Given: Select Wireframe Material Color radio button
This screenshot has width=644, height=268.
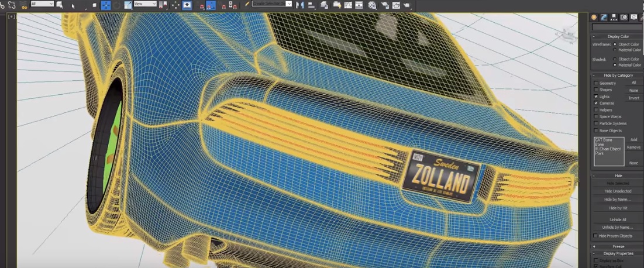Looking at the screenshot, I should pos(615,50).
